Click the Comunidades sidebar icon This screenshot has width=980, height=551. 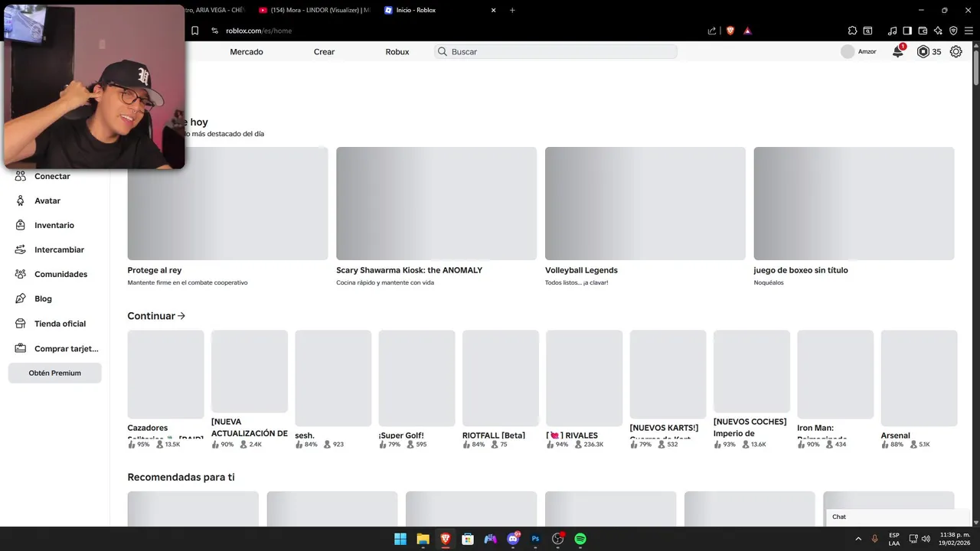click(x=21, y=274)
